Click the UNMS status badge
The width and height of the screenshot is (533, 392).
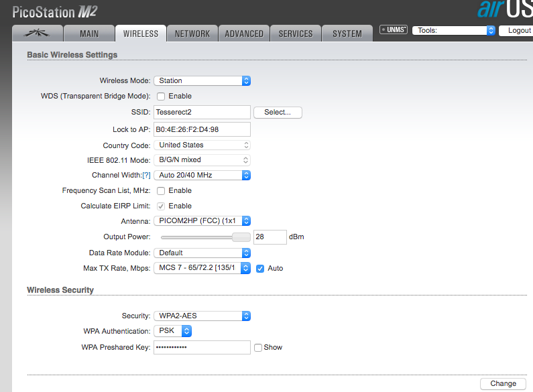[x=394, y=30]
